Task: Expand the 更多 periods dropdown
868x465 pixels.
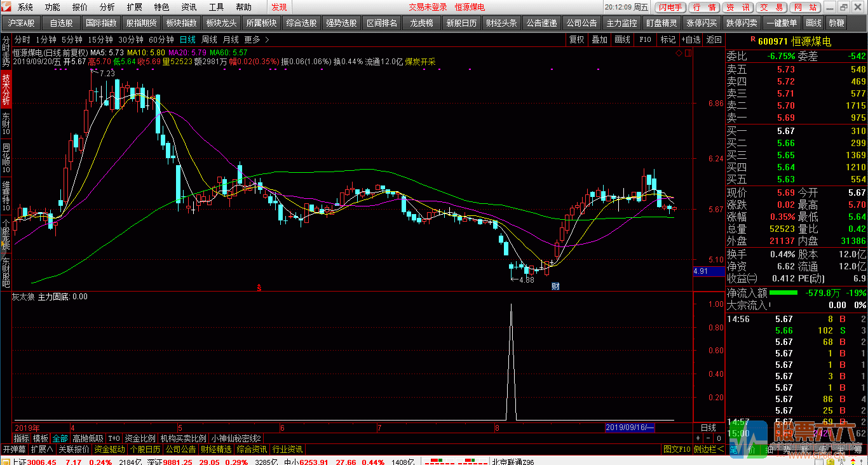Action: [255, 39]
